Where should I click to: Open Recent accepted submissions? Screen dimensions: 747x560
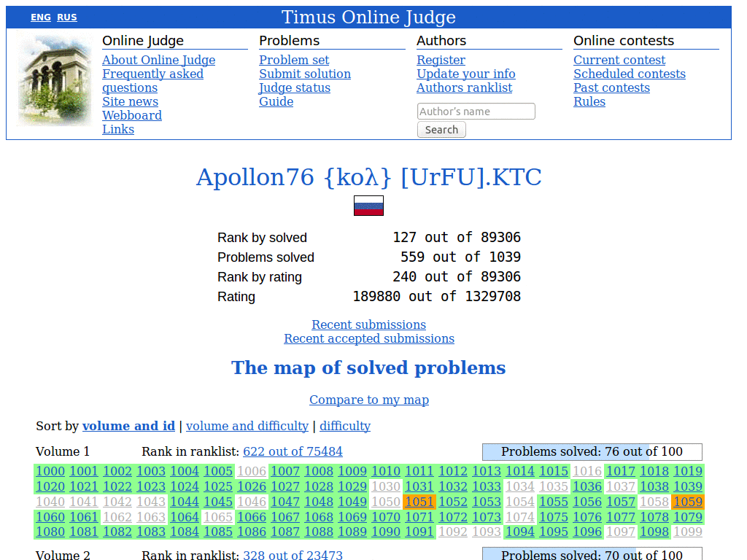click(369, 338)
